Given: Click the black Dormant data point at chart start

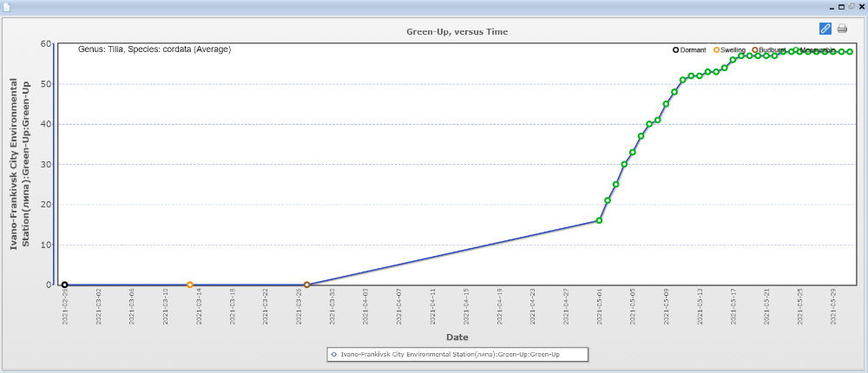Looking at the screenshot, I should tap(64, 285).
